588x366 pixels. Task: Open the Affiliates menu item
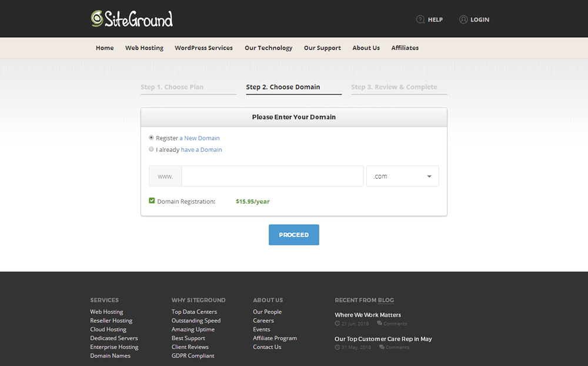tap(405, 48)
